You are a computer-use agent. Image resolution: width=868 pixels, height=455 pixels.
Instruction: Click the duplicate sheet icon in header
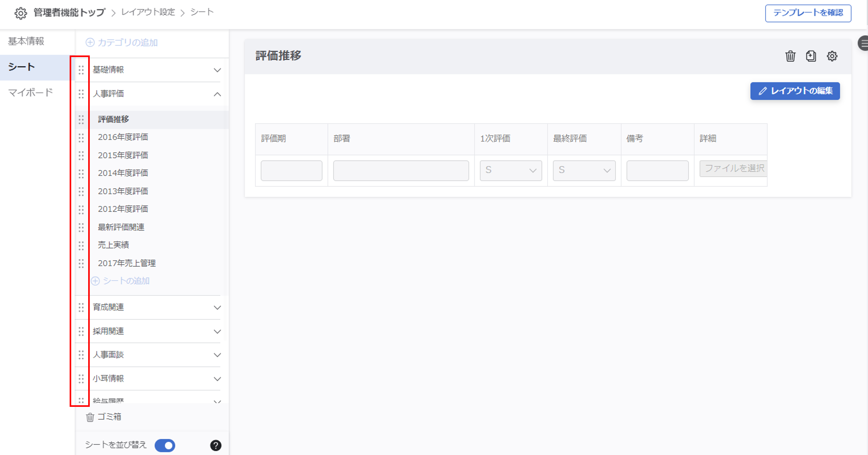[x=811, y=56]
